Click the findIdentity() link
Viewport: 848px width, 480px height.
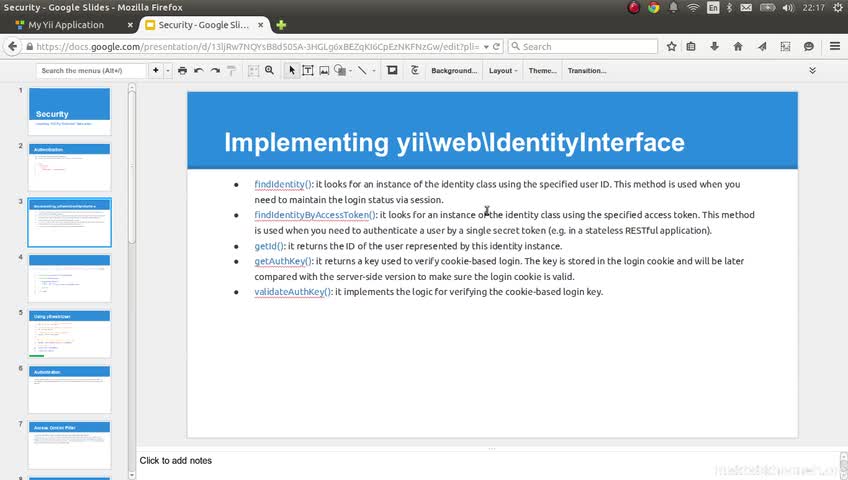tap(283, 184)
